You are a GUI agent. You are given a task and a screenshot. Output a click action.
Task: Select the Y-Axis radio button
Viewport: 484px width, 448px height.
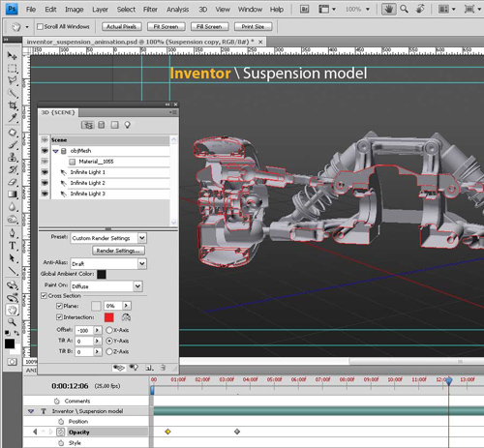[109, 341]
